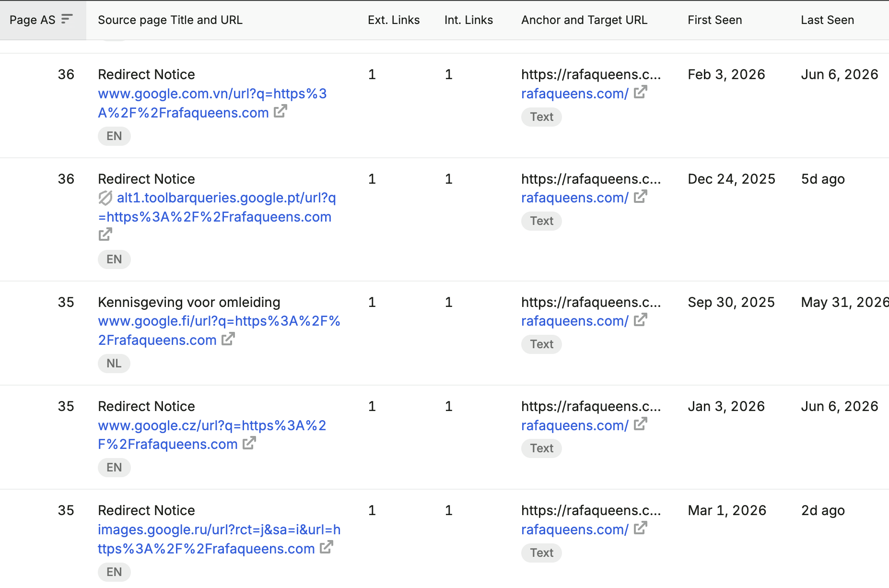
Task: Click Text tag in Dec 24, 2025 row
Action: [541, 221]
